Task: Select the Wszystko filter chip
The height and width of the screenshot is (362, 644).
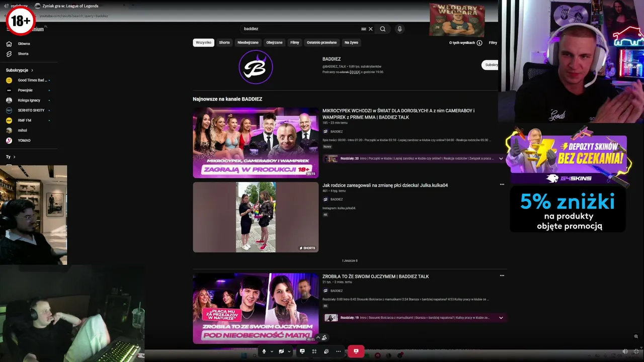Action: click(203, 43)
